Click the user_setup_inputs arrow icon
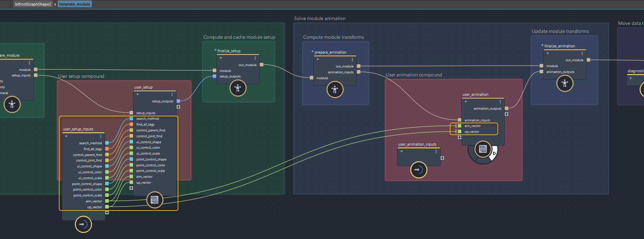Screen dimensions: 644x239 (83, 224)
